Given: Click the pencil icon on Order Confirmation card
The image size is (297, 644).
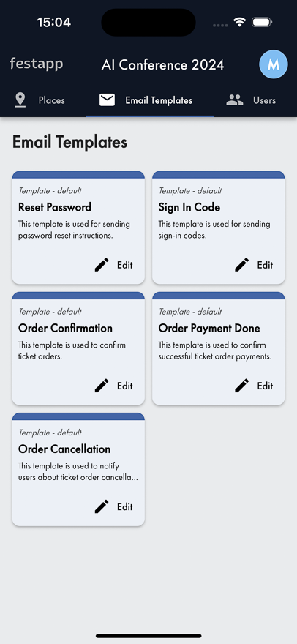Looking at the screenshot, I should tap(102, 386).
